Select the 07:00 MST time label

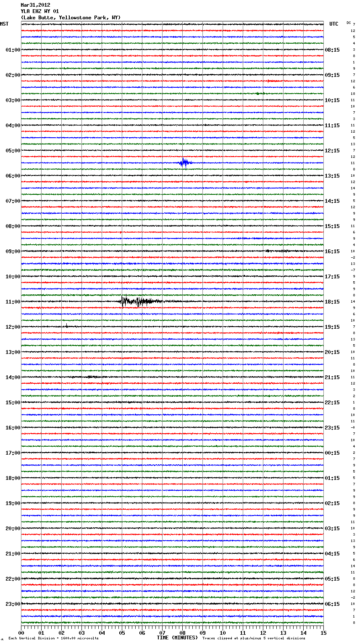tap(13, 201)
